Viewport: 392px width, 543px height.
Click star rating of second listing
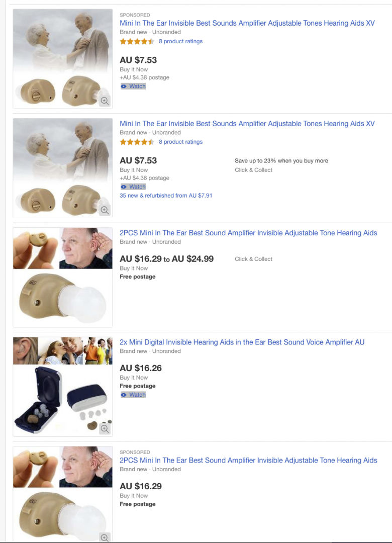tap(137, 142)
